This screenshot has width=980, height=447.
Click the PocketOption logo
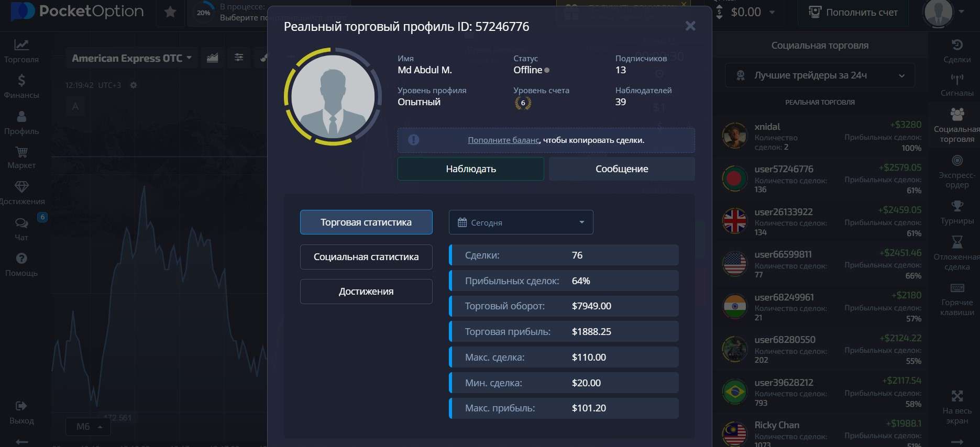click(78, 12)
